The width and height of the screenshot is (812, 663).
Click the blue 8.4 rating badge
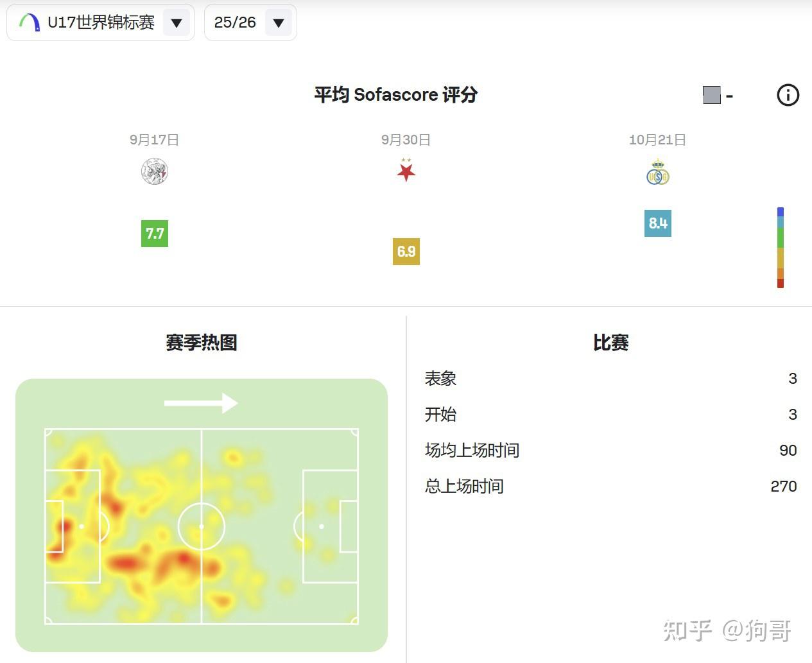657,224
